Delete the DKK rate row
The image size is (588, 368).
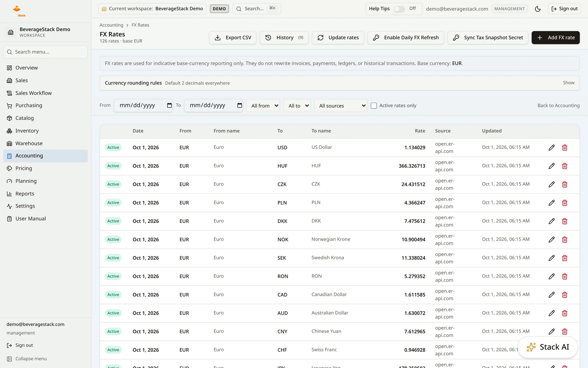pyautogui.click(x=565, y=221)
